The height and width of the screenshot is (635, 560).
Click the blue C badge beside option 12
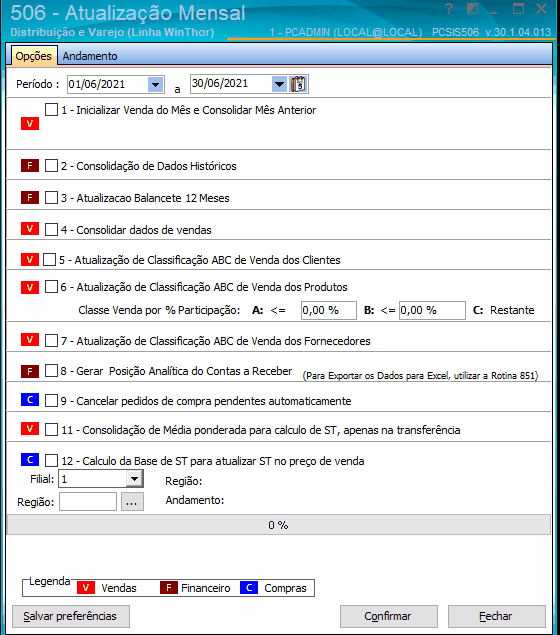pos(30,460)
